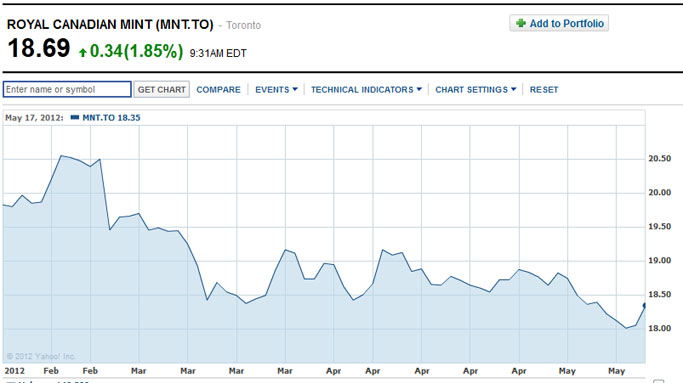The width and height of the screenshot is (683, 383).
Task: Open the CHART SETTINGS dropdown
Action: (x=476, y=90)
